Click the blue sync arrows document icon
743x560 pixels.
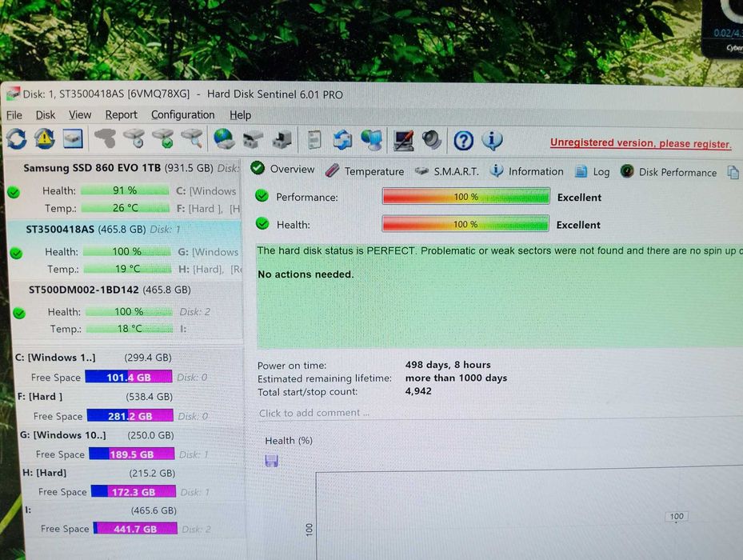pos(342,140)
